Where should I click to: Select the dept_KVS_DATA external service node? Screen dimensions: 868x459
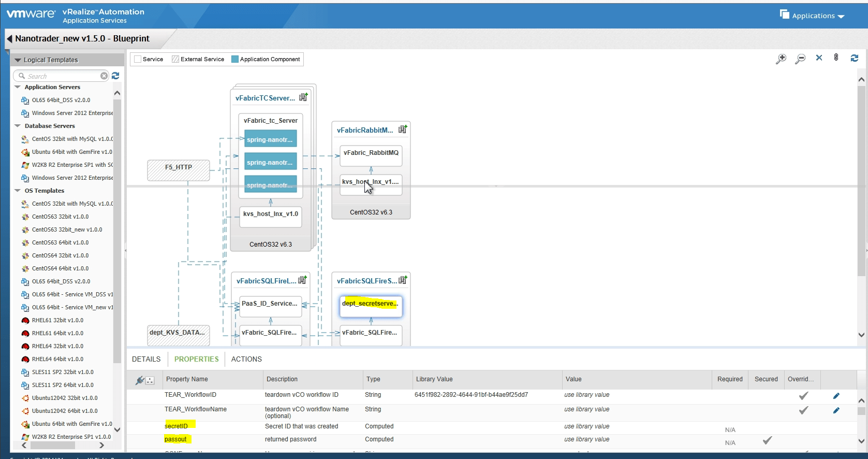pyautogui.click(x=179, y=335)
